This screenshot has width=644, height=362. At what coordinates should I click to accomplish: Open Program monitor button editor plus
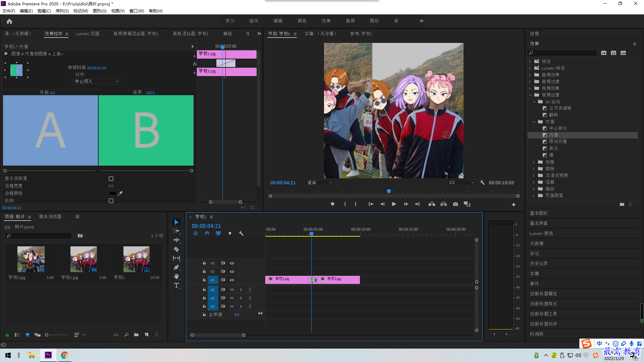514,204
